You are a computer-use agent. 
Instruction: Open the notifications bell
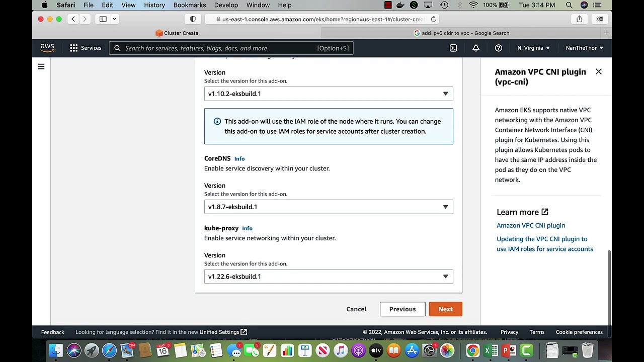476,48
